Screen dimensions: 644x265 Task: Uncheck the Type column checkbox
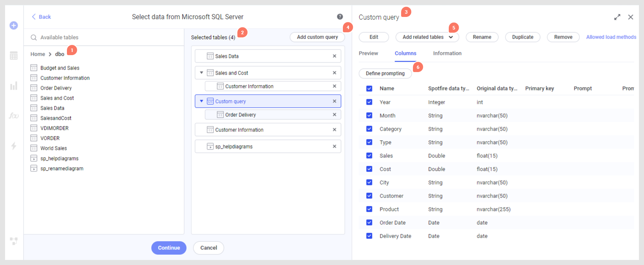coord(369,142)
